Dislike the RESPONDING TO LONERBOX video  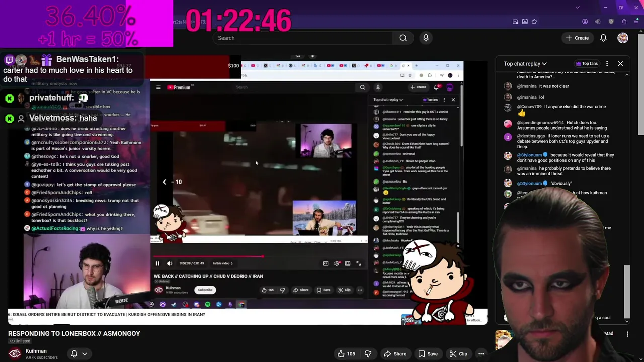368,354
